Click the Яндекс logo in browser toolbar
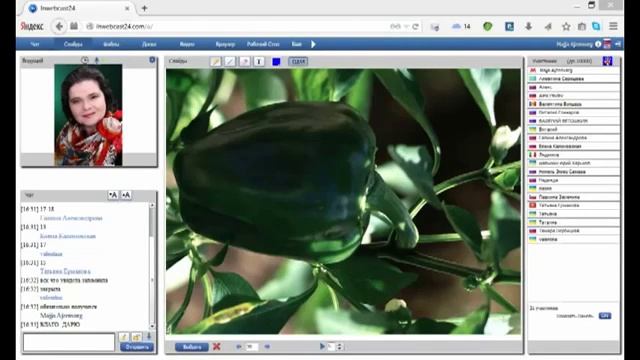This screenshot has width=640, height=360. [32, 27]
